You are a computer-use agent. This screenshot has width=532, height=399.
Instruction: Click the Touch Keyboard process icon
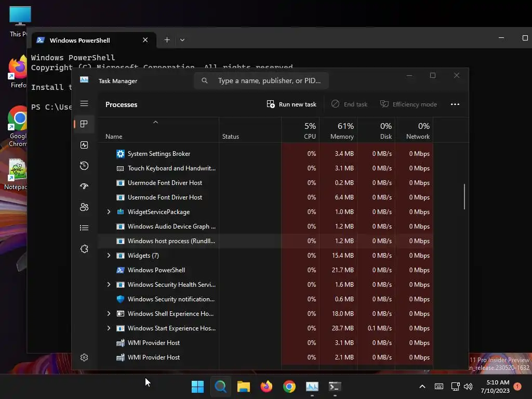point(120,168)
